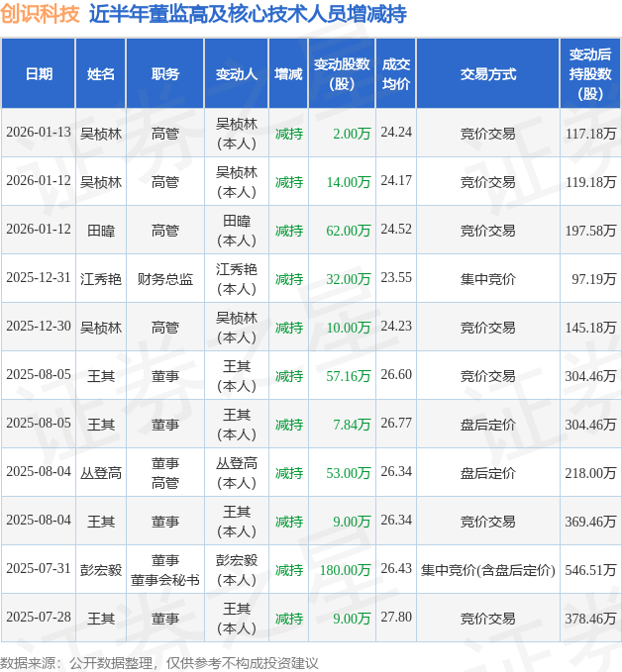The height and width of the screenshot is (672, 622).
Task: Click the 7.84万 share change value
Action: click(x=352, y=425)
